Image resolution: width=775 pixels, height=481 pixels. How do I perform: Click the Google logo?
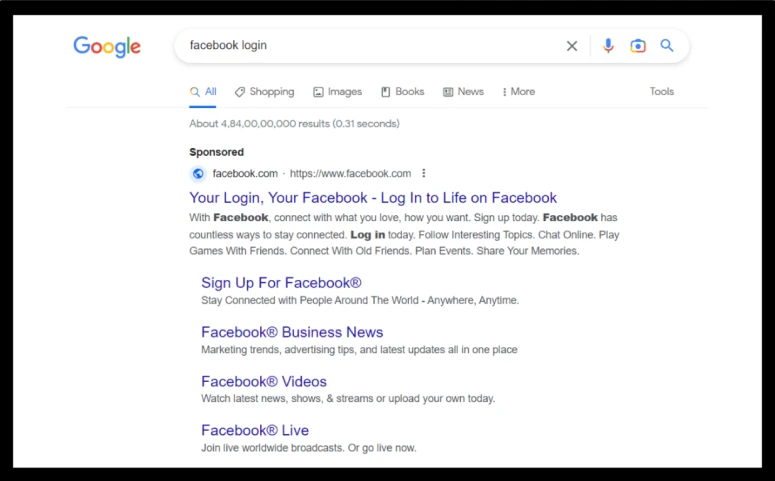point(107,47)
